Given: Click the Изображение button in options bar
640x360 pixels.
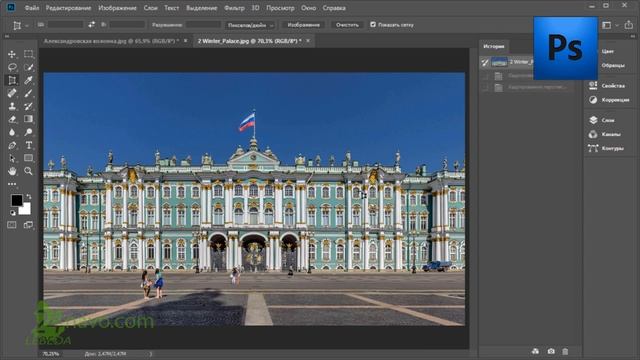Looking at the screenshot, I should [303, 25].
